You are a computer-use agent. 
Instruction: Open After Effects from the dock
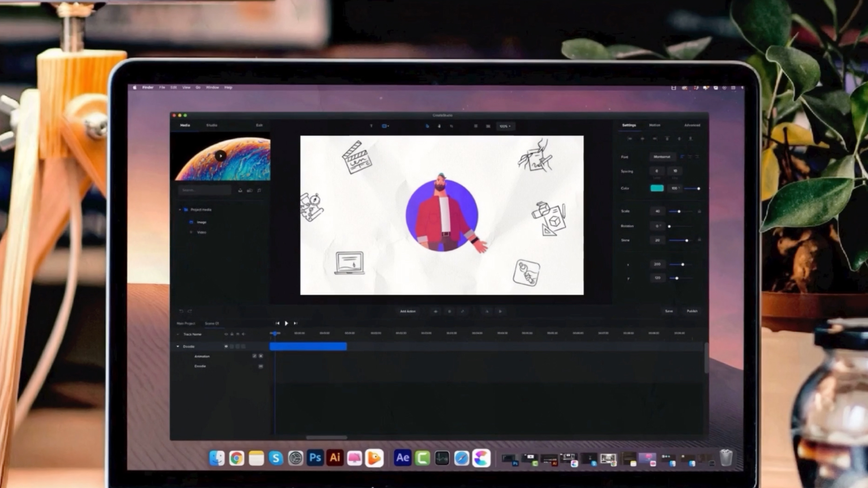coord(402,458)
